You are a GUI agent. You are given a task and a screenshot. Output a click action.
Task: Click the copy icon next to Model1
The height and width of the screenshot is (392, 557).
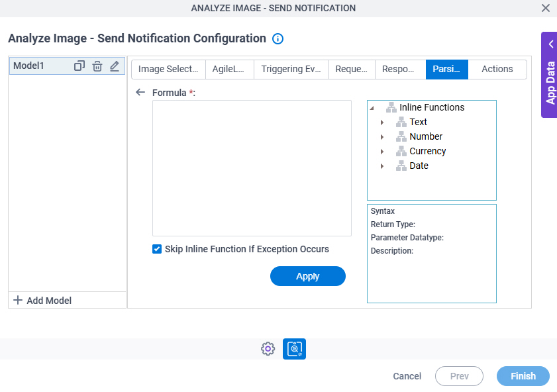79,66
